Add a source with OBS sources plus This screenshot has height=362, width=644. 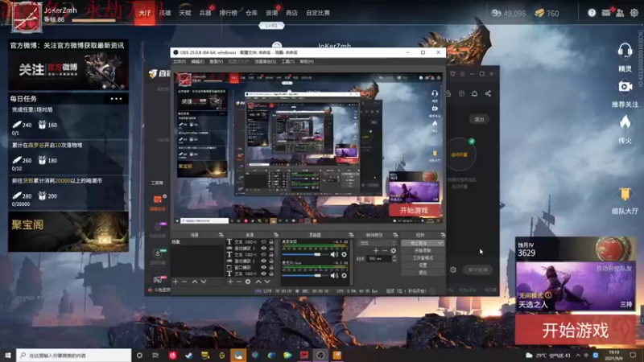(230, 282)
